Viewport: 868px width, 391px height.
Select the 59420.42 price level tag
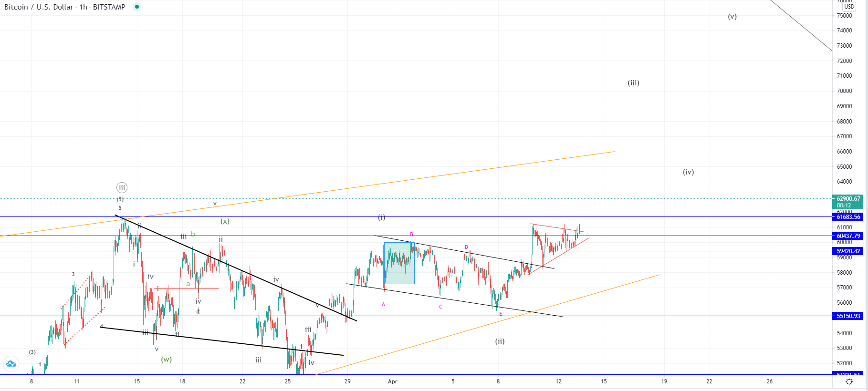[848, 251]
